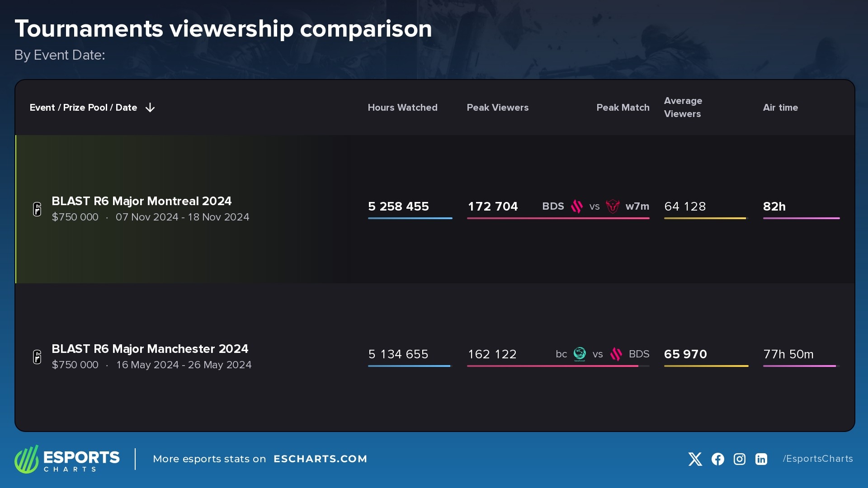Screen dimensions: 868x488
Task: Click the 5 258 455 hours watched value
Action: click(398, 206)
